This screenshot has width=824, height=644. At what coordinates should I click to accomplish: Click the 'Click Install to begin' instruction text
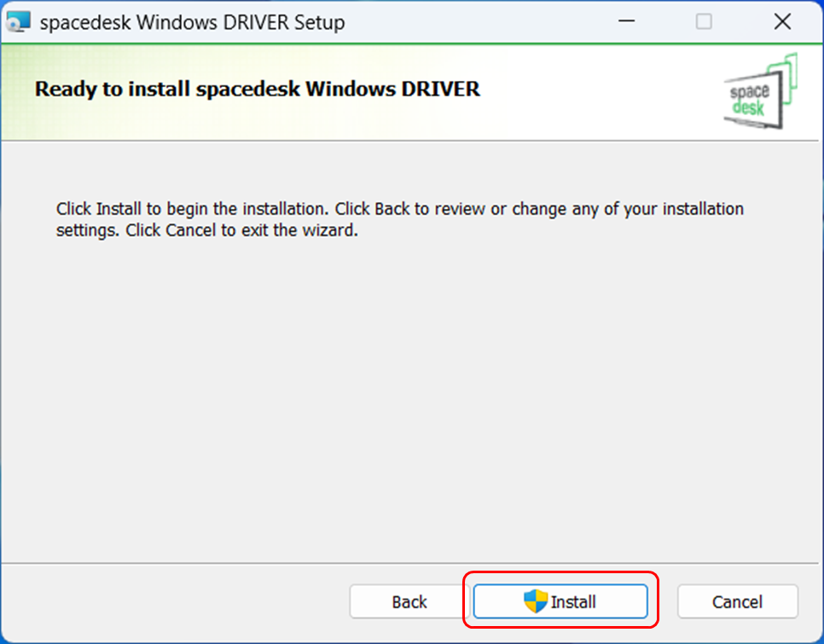[x=400, y=219]
